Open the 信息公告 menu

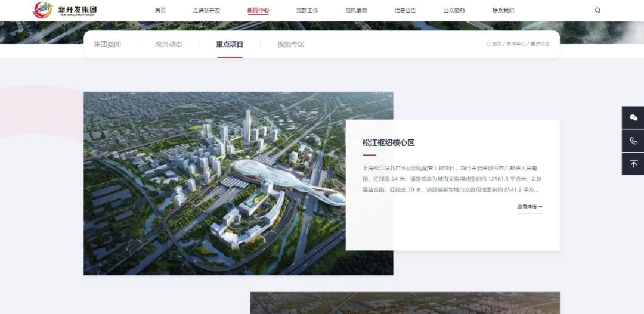pyautogui.click(x=405, y=11)
